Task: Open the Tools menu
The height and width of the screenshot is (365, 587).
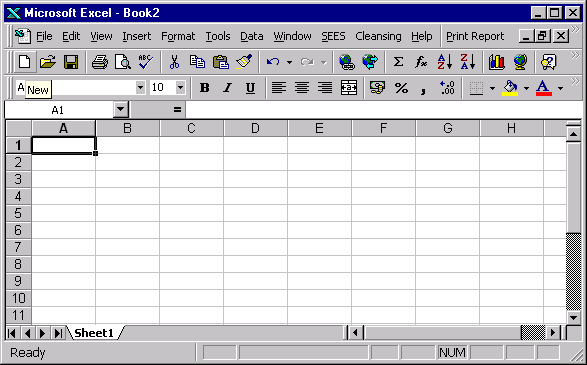Action: point(218,36)
